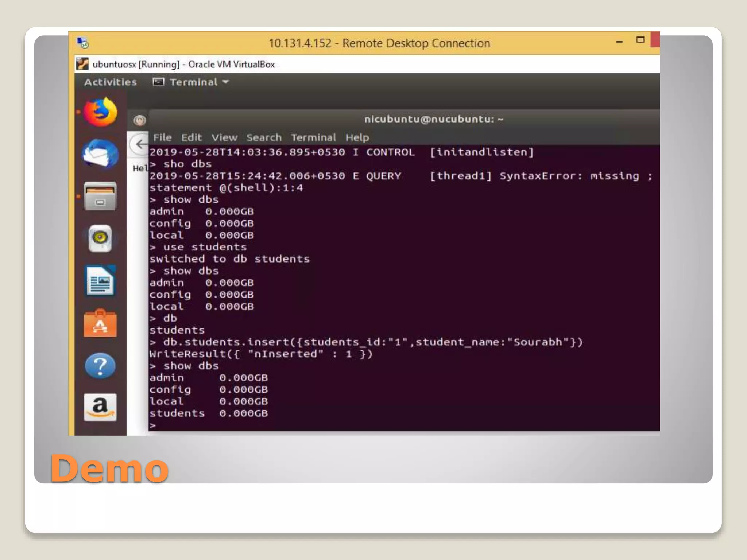Launch LibreOffice Writer from the dock

coord(100,281)
